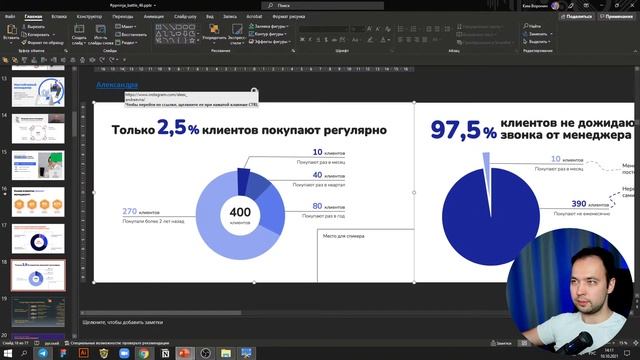Open Контур фигуры shape outline dropdown
This screenshot has width=640, height=360.
[x=268, y=34]
